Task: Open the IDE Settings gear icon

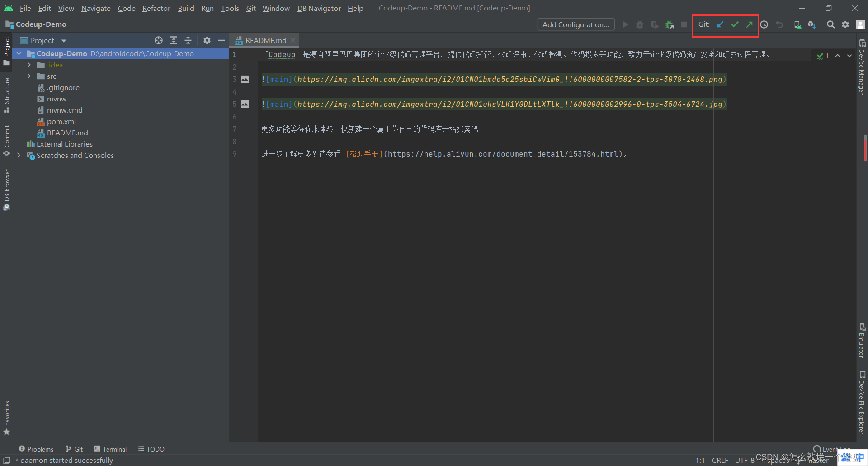Action: 845,24
